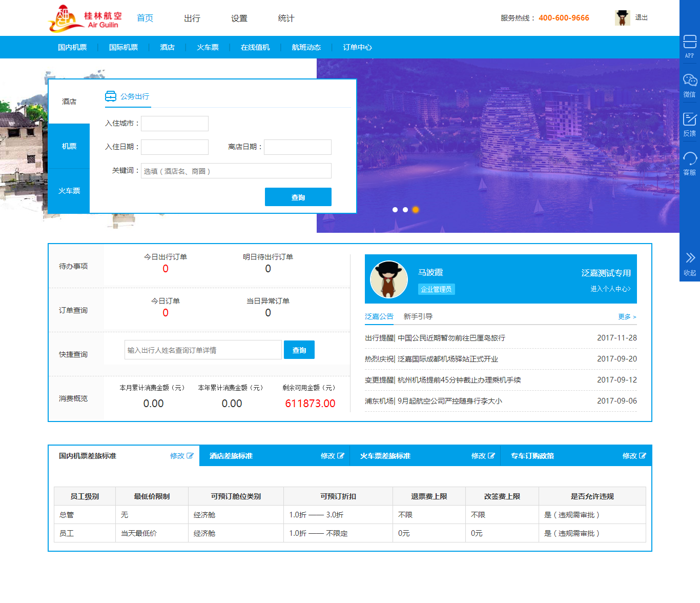The width and height of the screenshot is (700, 603).
Task: Open the 进入个人中心 link
Action: click(610, 289)
